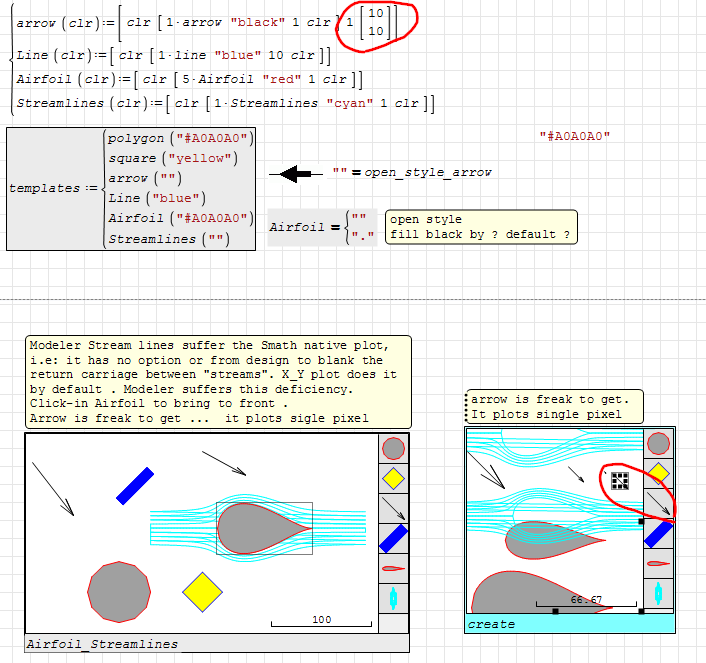706x663 pixels.
Task: Click the yellow 'open style' note box
Action: 482,227
